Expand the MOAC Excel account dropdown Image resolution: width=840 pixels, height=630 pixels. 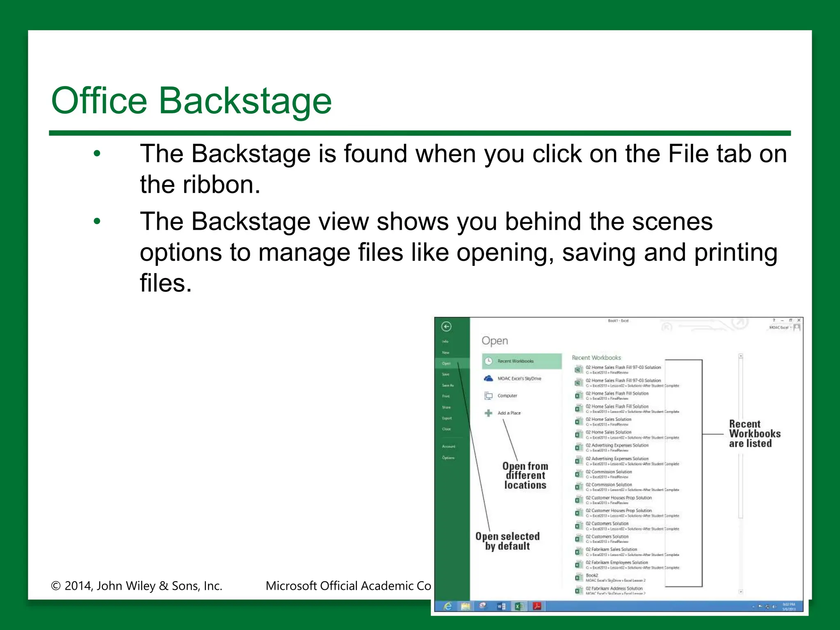click(790, 328)
